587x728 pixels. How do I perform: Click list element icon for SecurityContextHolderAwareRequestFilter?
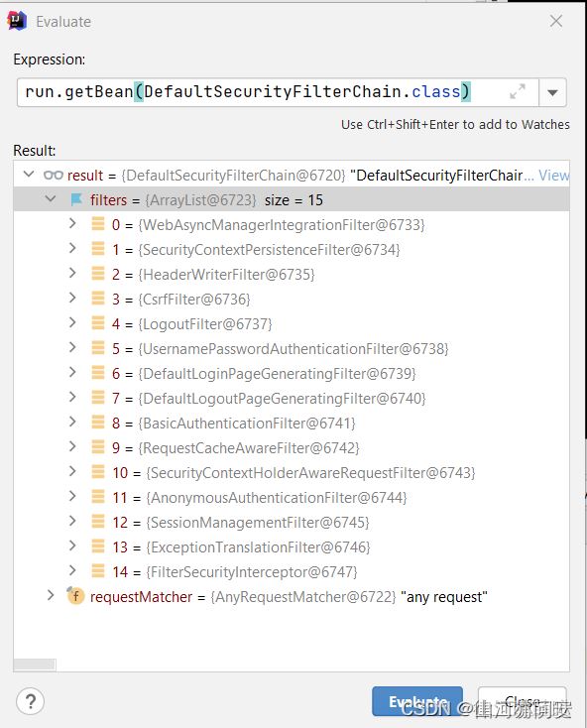pyautogui.click(x=98, y=472)
